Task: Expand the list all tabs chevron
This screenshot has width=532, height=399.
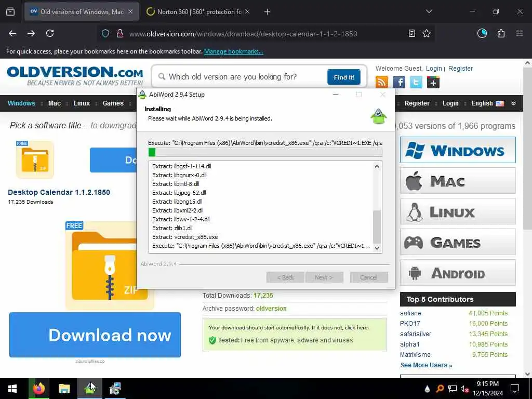Action: [x=429, y=11]
